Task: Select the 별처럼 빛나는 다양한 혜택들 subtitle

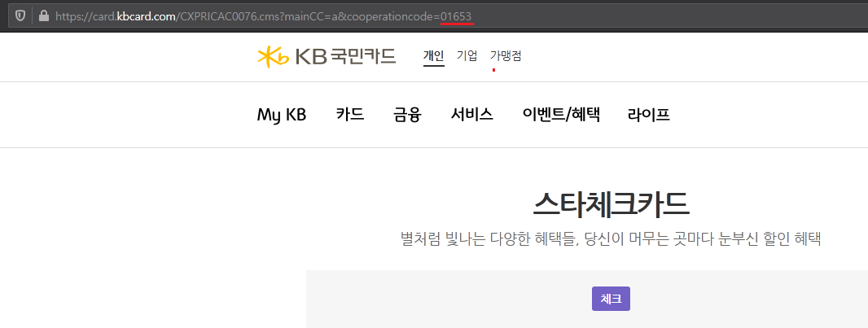Action: tap(610, 239)
